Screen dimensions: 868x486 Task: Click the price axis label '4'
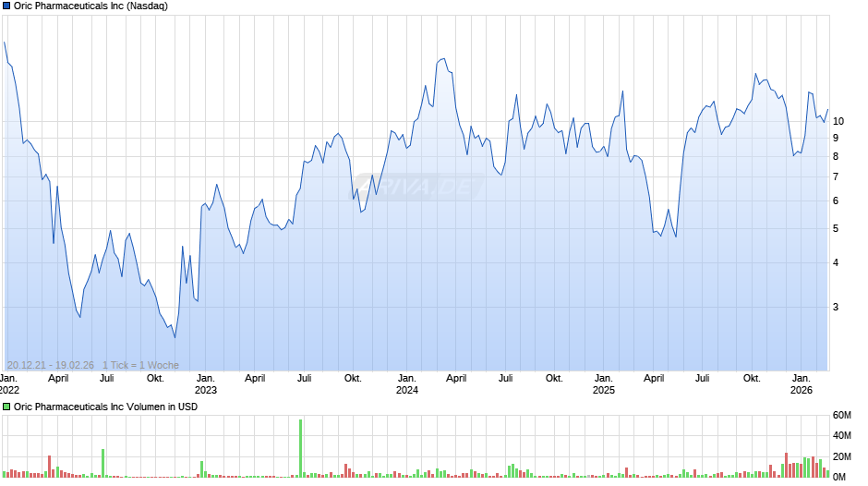(836, 263)
